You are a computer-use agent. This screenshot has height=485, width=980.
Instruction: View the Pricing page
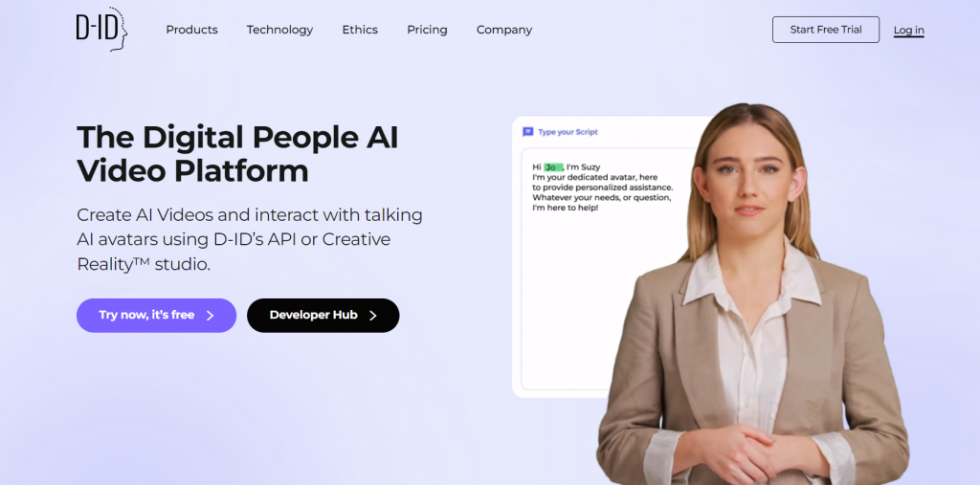[427, 30]
